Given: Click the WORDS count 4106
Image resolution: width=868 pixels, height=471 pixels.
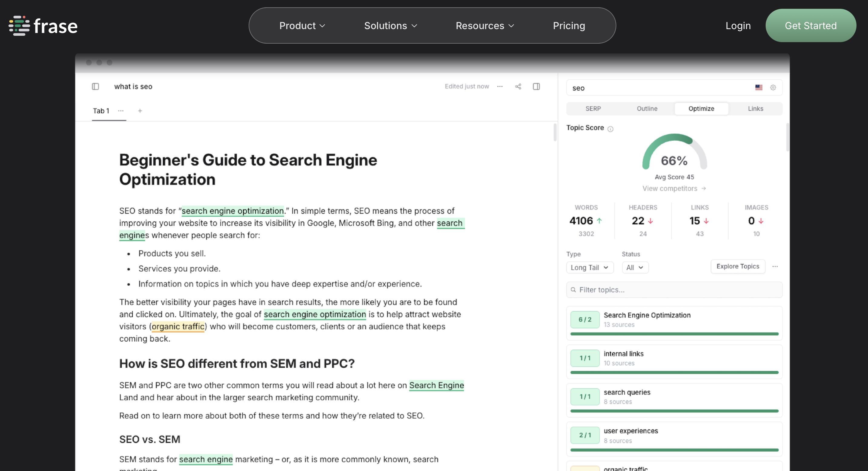Looking at the screenshot, I should [x=581, y=221].
